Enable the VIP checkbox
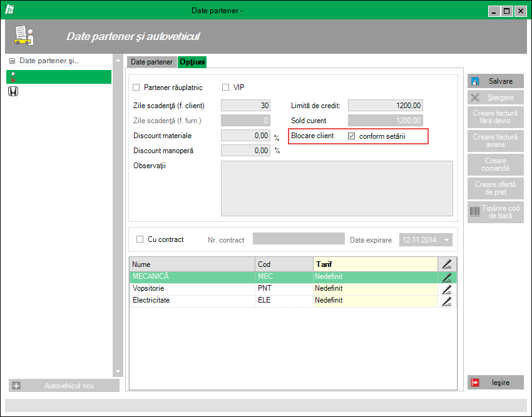The width and height of the screenshot is (532, 417). (x=225, y=88)
